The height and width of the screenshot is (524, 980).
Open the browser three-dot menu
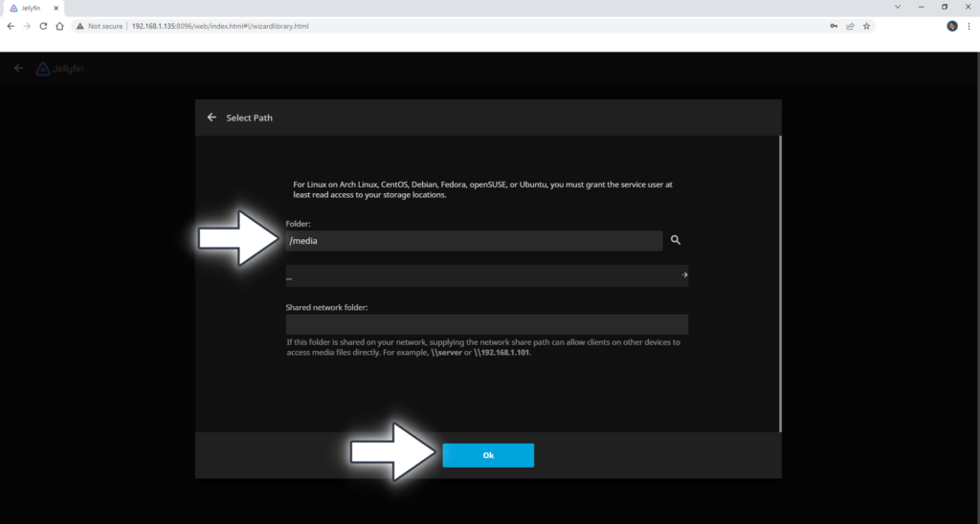[969, 26]
